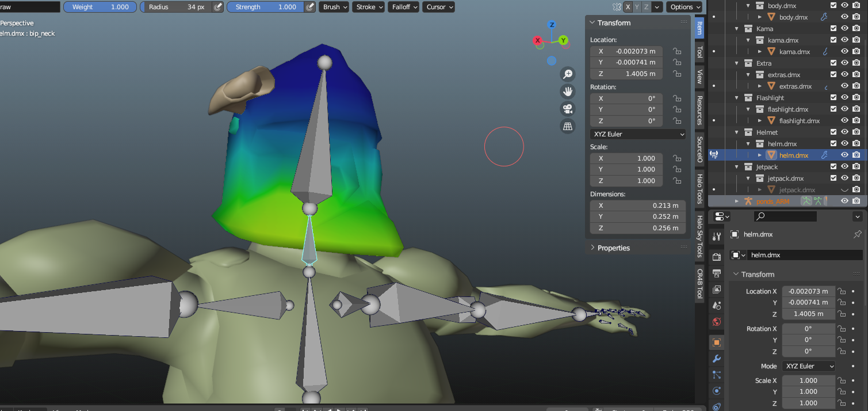Open the Stroke dropdown

[x=369, y=7]
